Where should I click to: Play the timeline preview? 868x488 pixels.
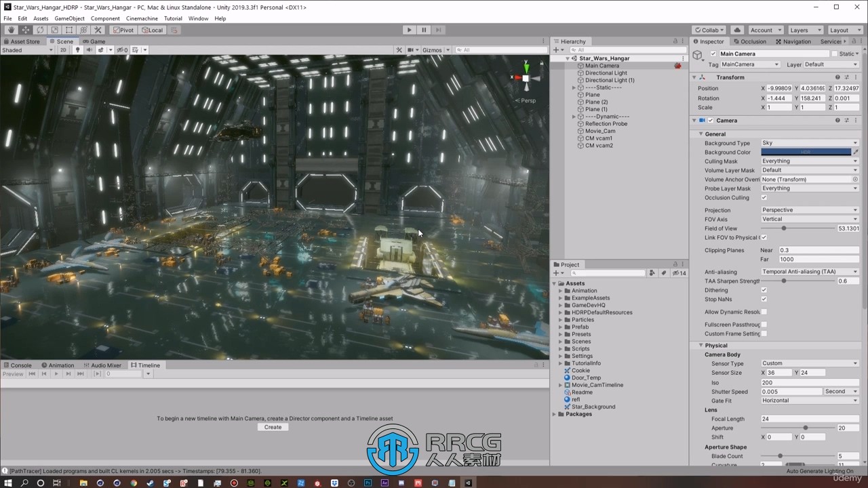tap(56, 374)
